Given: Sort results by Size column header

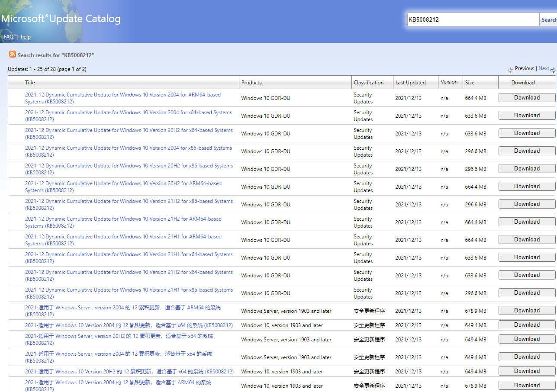Looking at the screenshot, I should pyautogui.click(x=470, y=83).
